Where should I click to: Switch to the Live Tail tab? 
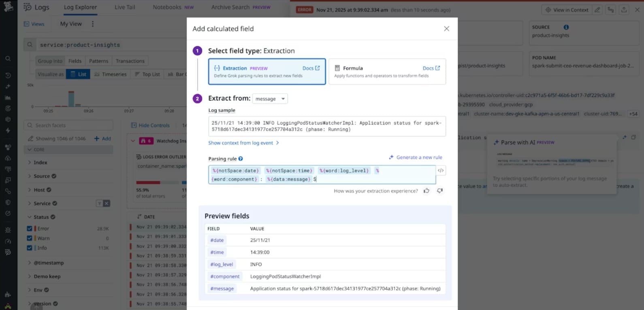[125, 7]
